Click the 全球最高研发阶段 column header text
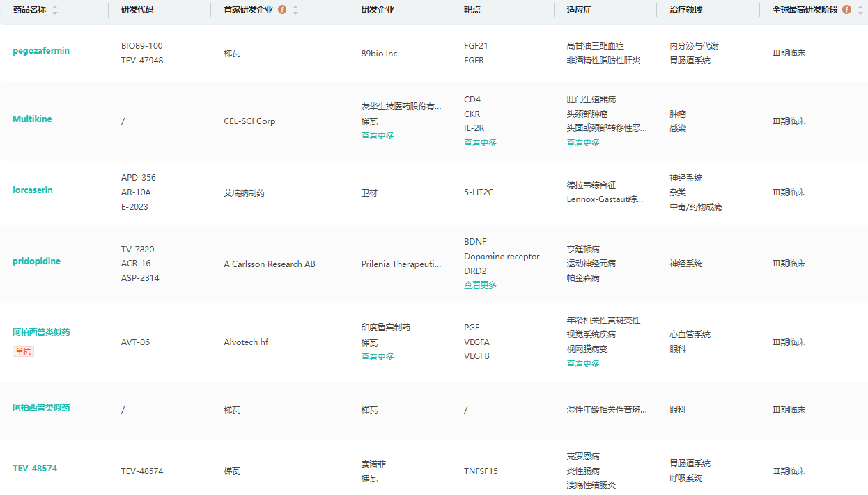The image size is (868, 495). [x=805, y=10]
